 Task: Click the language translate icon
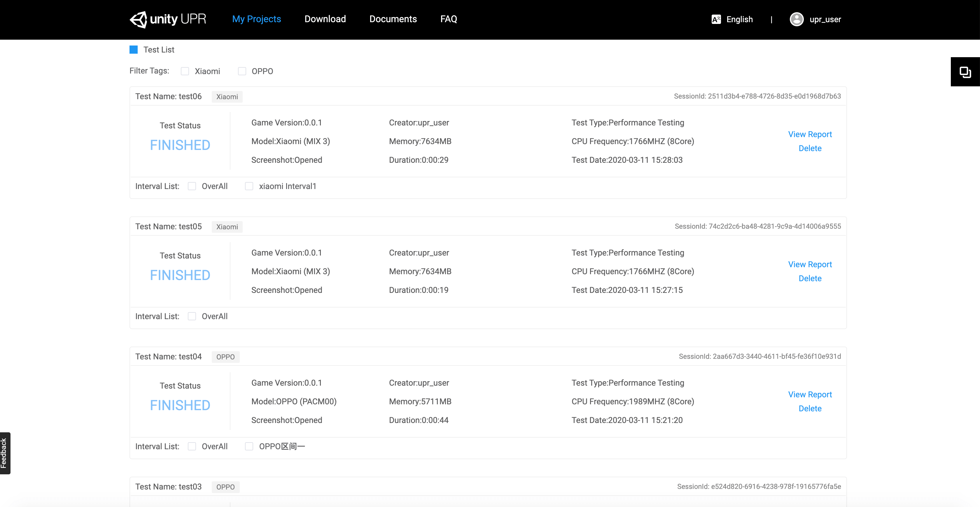click(716, 20)
